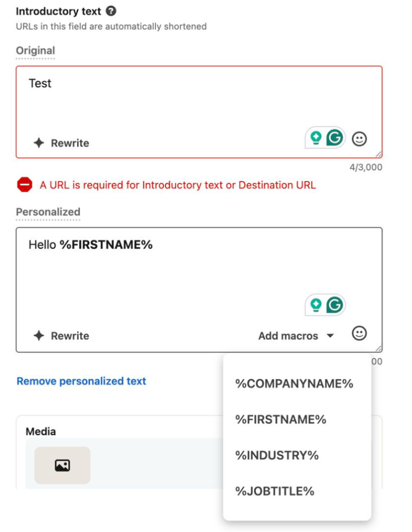This screenshot has width=412, height=532.
Task: Open emoji picker in the Original field
Action: click(x=360, y=138)
